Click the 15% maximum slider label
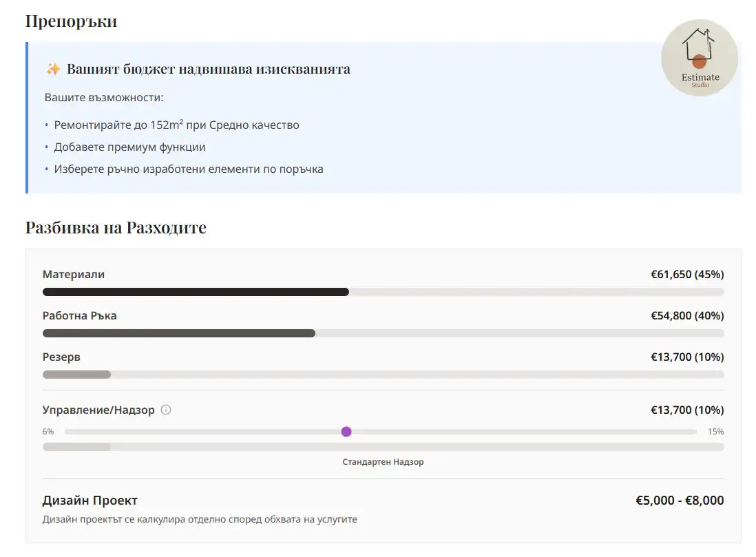Screen dimensions: 756x557 click(715, 432)
